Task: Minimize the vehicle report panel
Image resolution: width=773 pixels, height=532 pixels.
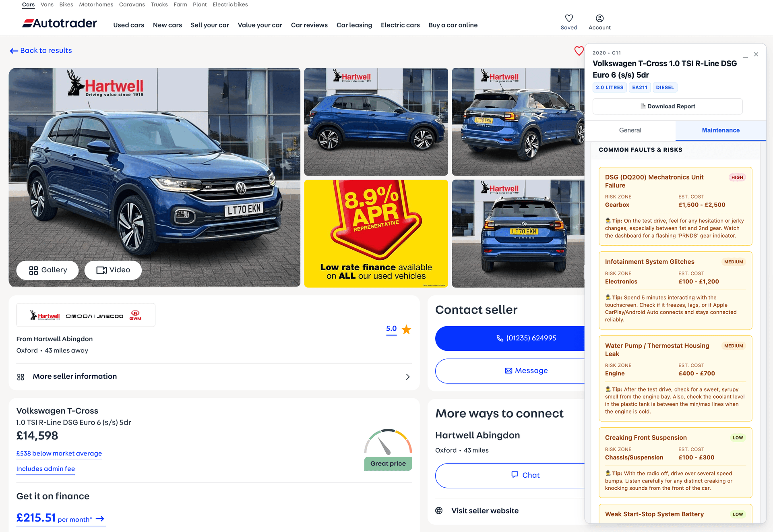Action: pyautogui.click(x=745, y=57)
